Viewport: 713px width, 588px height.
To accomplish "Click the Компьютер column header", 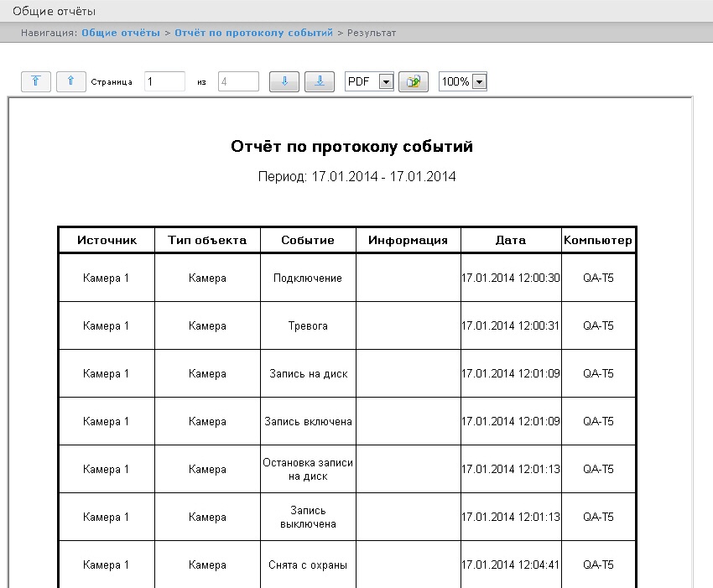I will (x=598, y=240).
